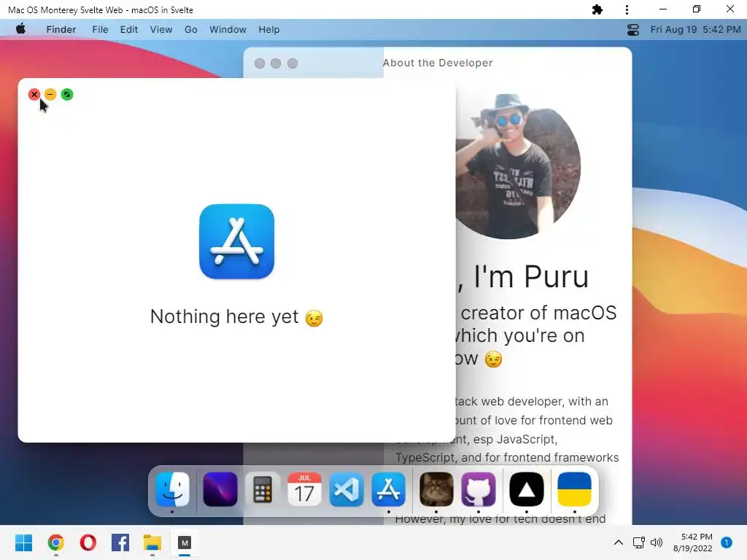Screen dimensions: 747x560
Task: Click the App Store icon in dock
Action: 388,489
